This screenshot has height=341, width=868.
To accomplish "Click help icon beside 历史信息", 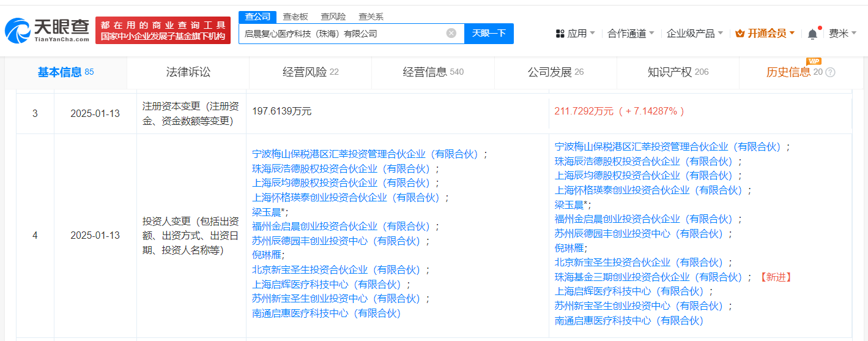I will pos(830,72).
